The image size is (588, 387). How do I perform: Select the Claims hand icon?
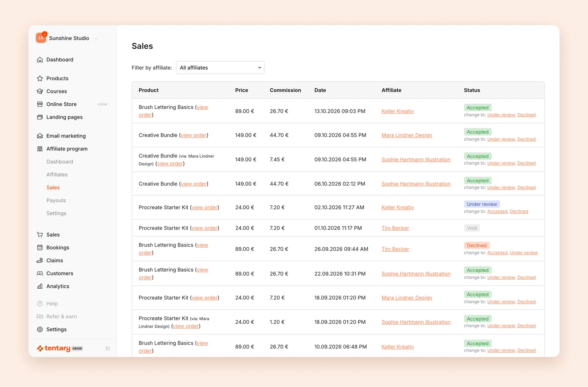pyautogui.click(x=40, y=261)
